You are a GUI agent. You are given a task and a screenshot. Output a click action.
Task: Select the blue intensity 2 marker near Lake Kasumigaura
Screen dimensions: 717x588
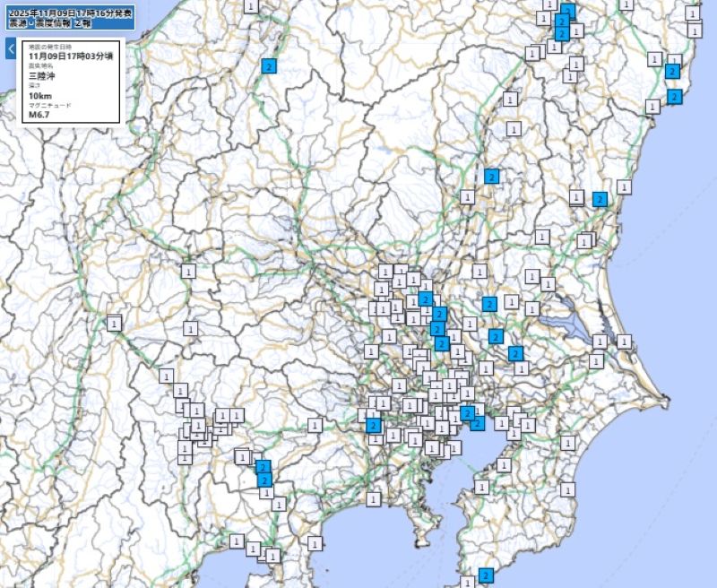point(515,353)
